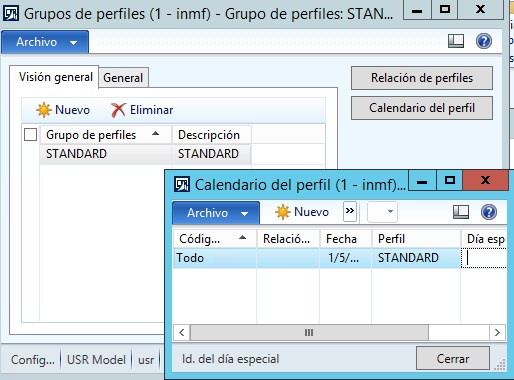Select Todo cell in calendar row
This screenshot has width=514, height=380.
tap(215, 258)
